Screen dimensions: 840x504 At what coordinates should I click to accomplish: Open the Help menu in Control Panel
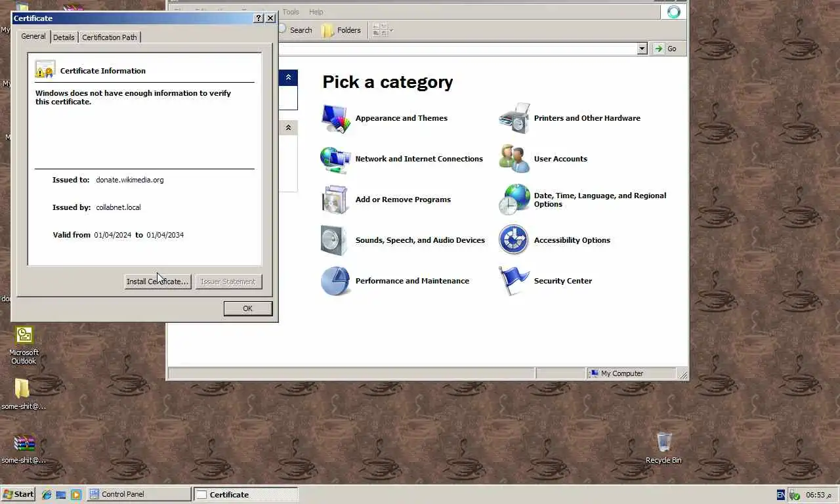(x=316, y=12)
